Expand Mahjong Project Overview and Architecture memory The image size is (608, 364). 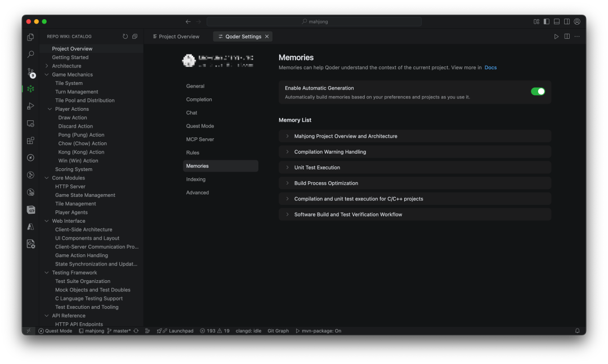tap(345, 136)
